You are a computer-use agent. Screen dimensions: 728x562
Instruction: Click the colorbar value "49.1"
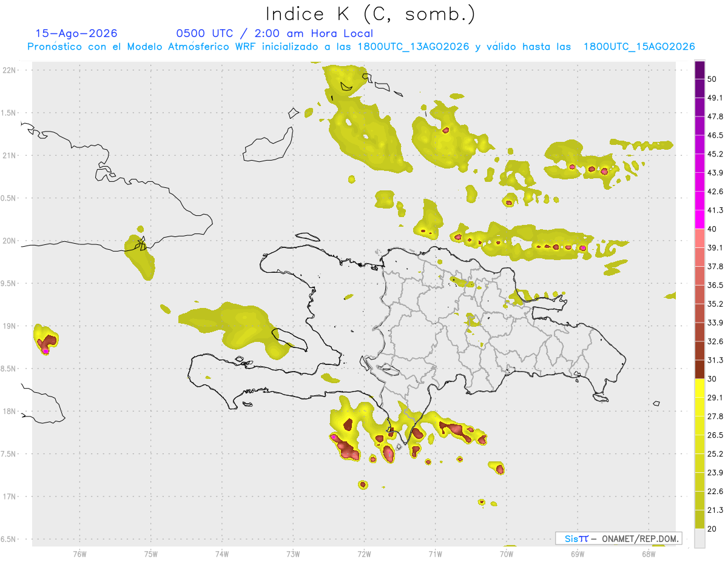[x=715, y=98]
